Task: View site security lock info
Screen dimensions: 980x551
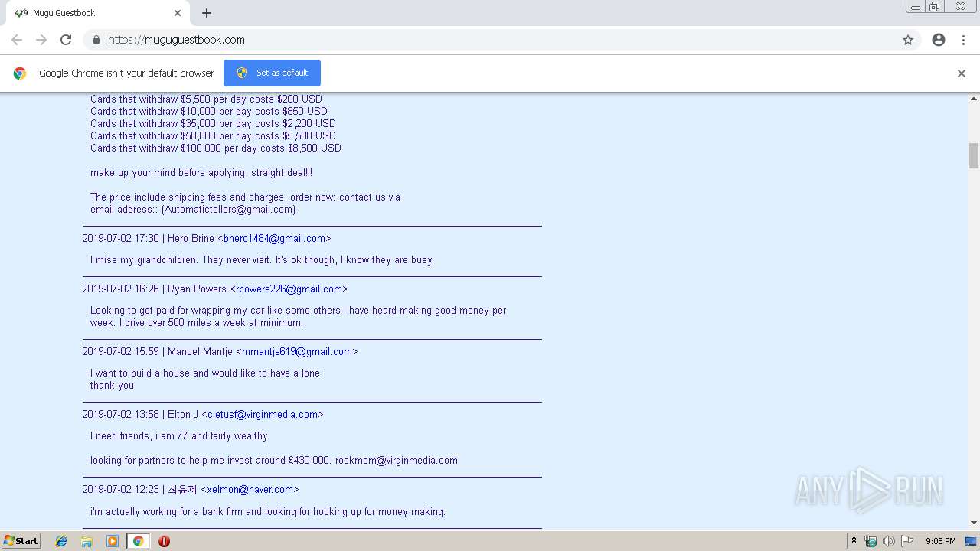Action: click(96, 40)
